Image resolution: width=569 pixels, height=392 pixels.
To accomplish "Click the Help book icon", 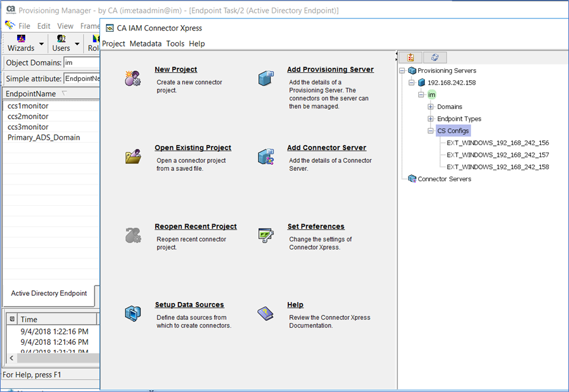I will click(265, 314).
